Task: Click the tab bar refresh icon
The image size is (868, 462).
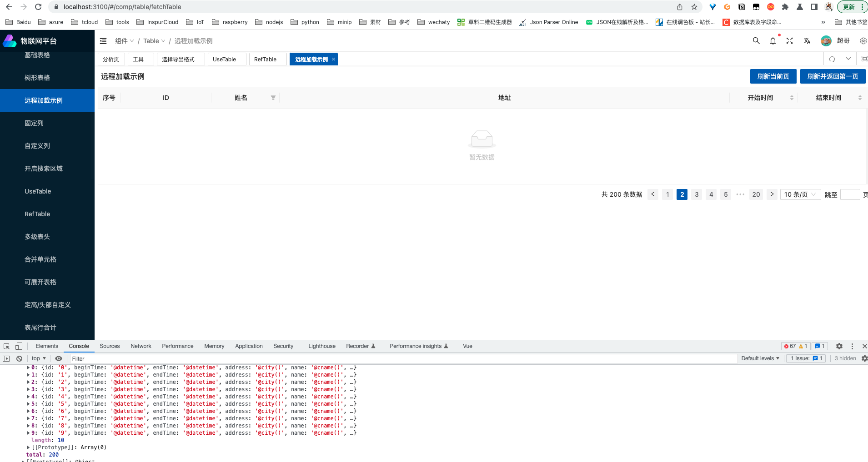Action: [832, 59]
